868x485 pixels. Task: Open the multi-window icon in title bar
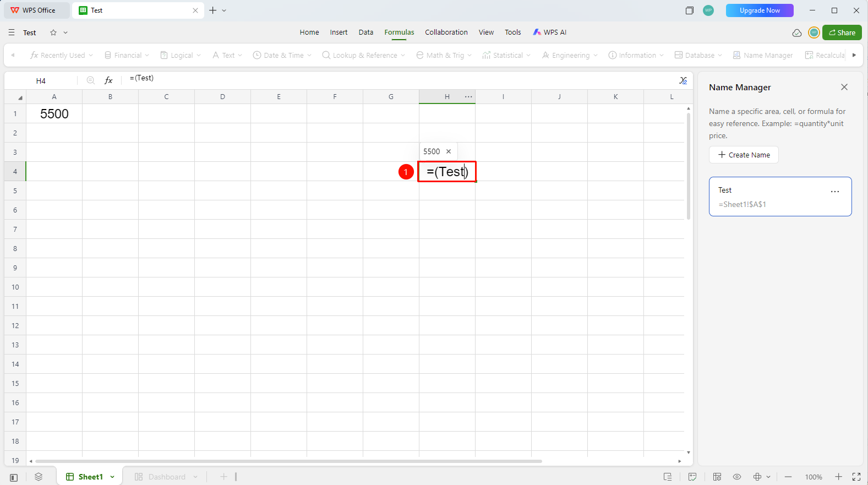[x=689, y=10]
